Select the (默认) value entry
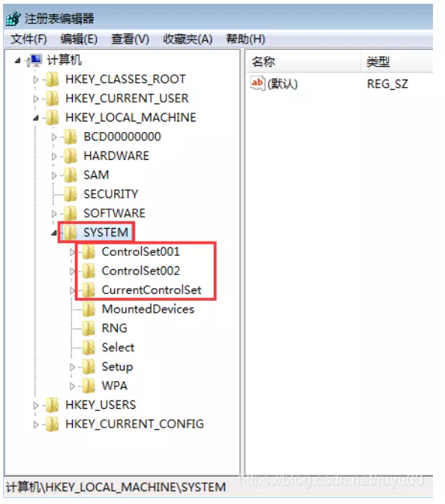The height and width of the screenshot is (504, 445). pos(282,84)
